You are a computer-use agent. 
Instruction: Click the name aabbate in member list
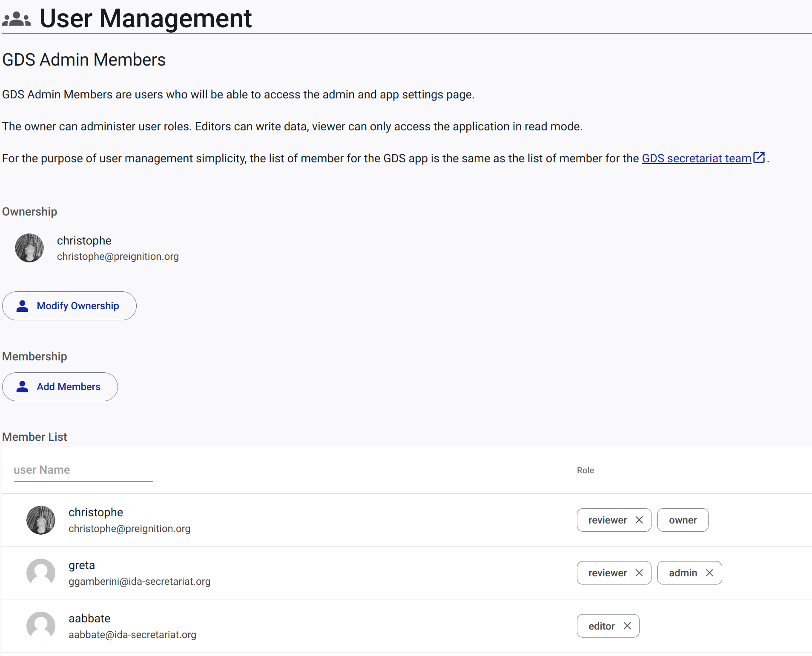click(89, 619)
